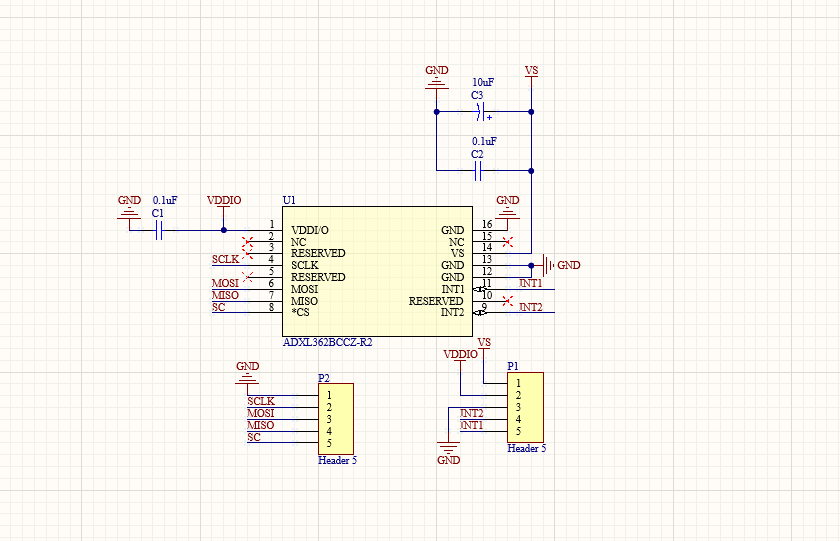Select the GND symbol below header P1
The image size is (840, 541).
point(448,455)
